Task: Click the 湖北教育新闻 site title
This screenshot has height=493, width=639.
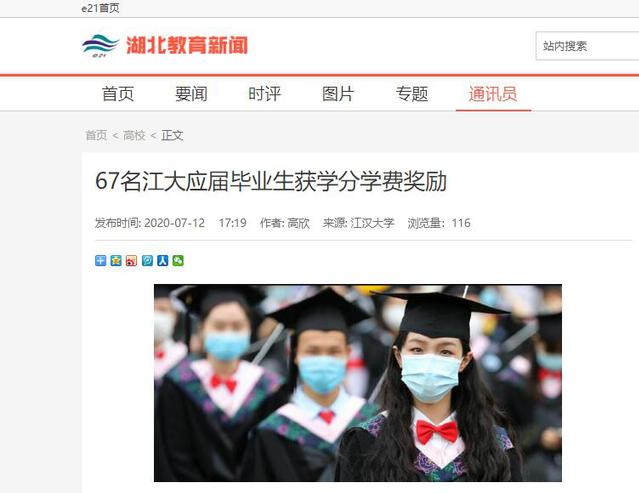Action: 187,45
